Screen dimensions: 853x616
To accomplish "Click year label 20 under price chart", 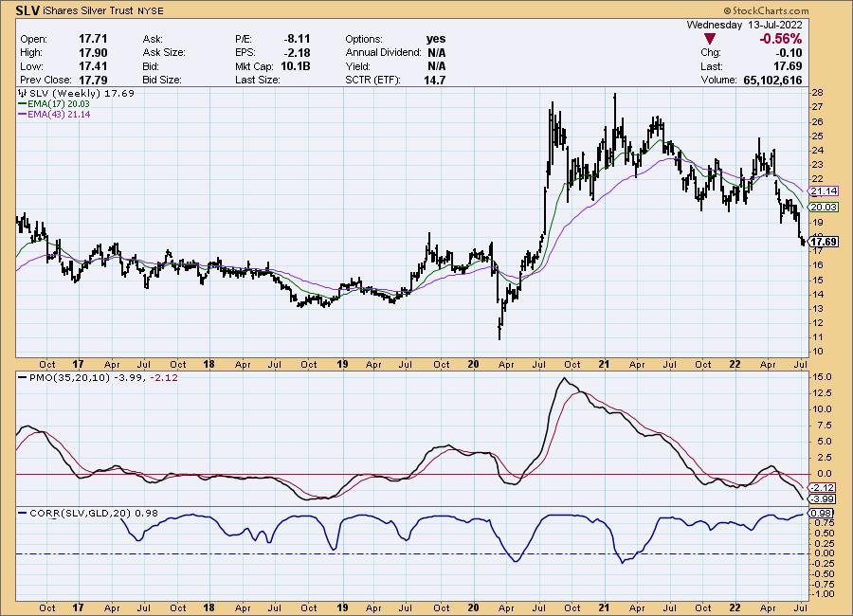I will coord(473,364).
